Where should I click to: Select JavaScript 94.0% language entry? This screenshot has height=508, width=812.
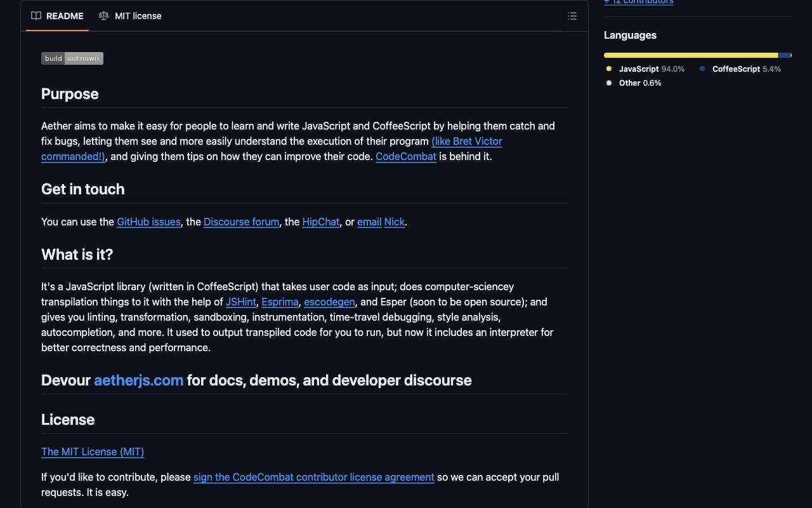point(645,69)
